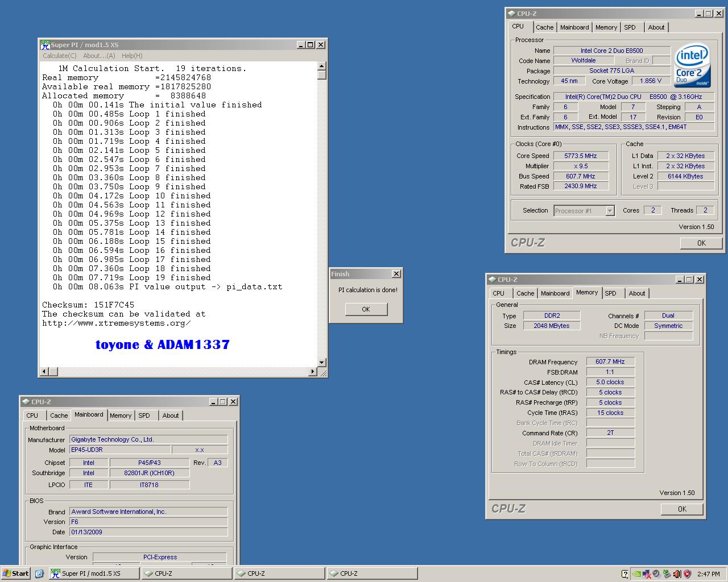Click the Name field Intel Core 2 Duo E8500
Viewport: 728px width, 582px height.
click(x=611, y=51)
